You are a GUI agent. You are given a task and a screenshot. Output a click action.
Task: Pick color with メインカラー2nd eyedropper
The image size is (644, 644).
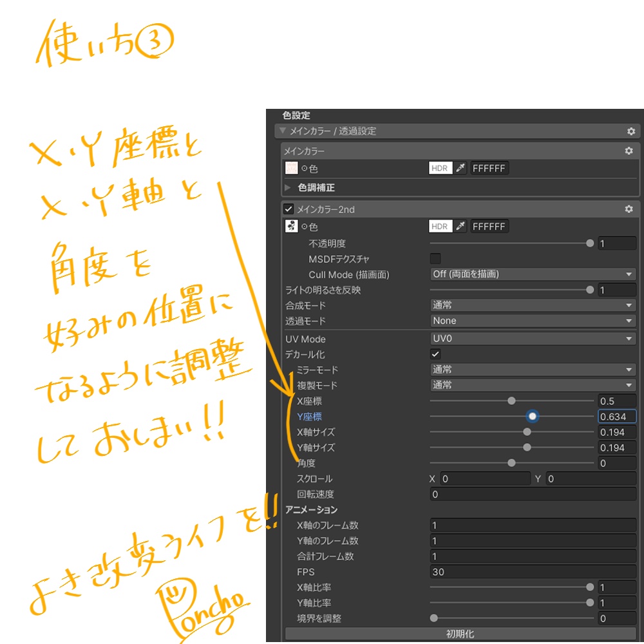[x=460, y=226]
